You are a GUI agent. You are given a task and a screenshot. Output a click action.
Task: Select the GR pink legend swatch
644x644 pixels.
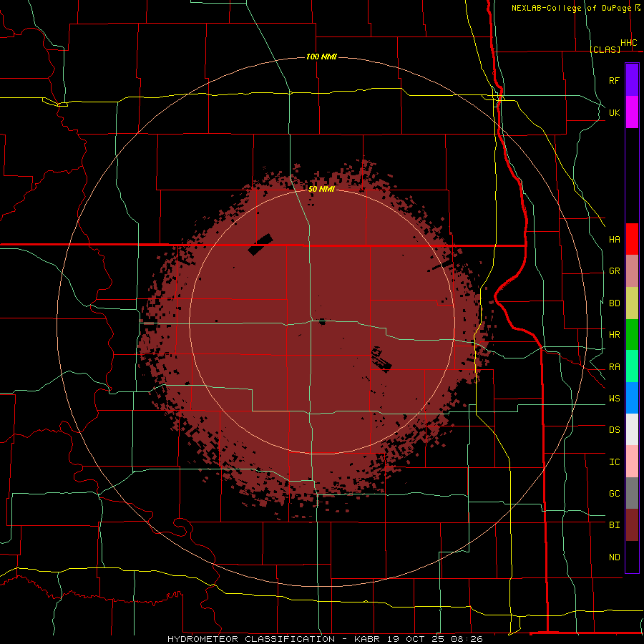pos(632,271)
